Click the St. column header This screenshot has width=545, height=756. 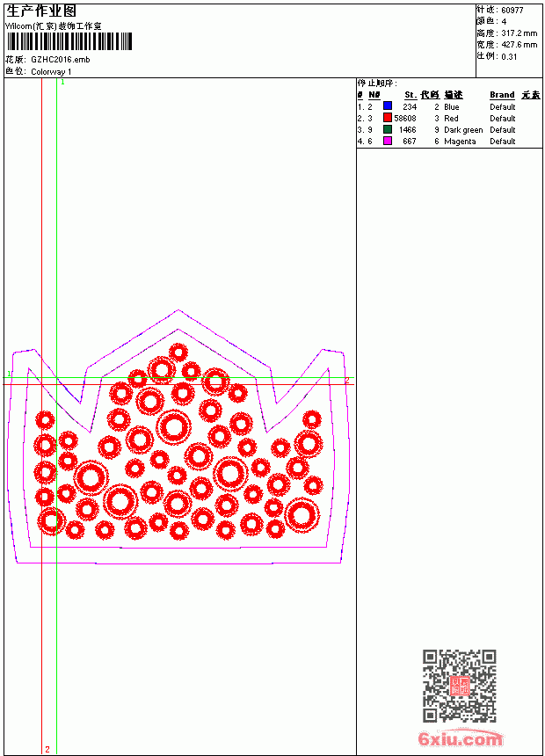411,95
